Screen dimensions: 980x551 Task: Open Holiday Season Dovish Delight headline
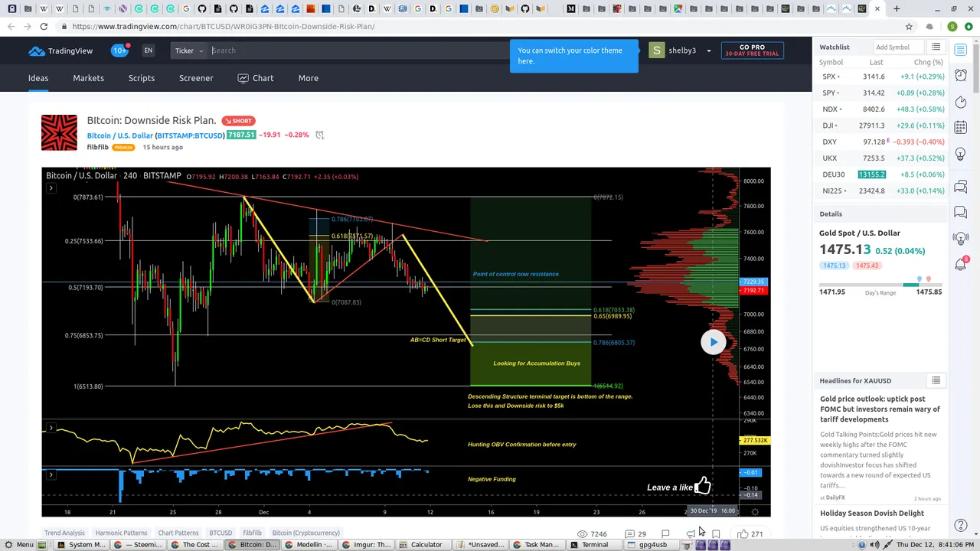tap(872, 513)
